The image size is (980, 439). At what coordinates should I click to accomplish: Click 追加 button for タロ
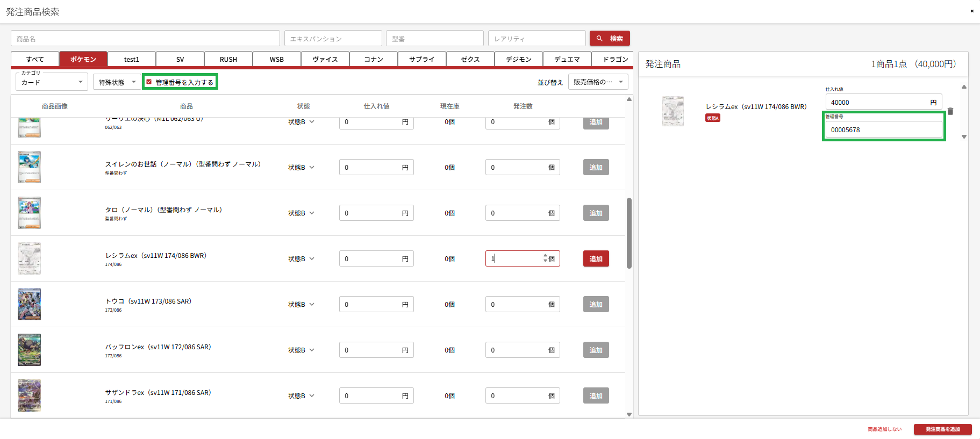596,213
